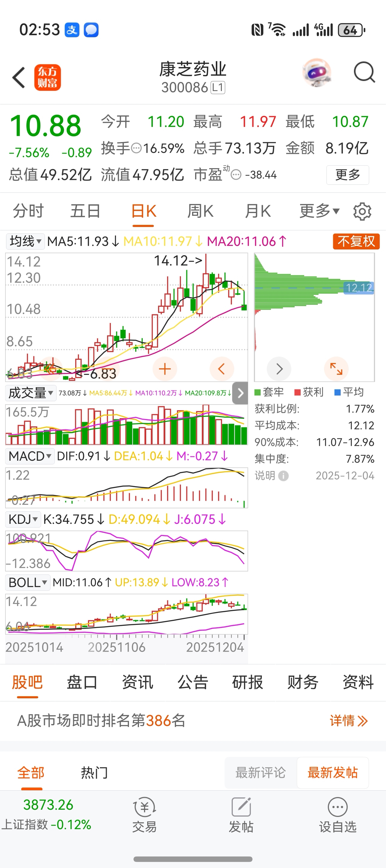The image size is (386, 868).
Task: Select the 热门 posts filter
Action: [x=94, y=773]
